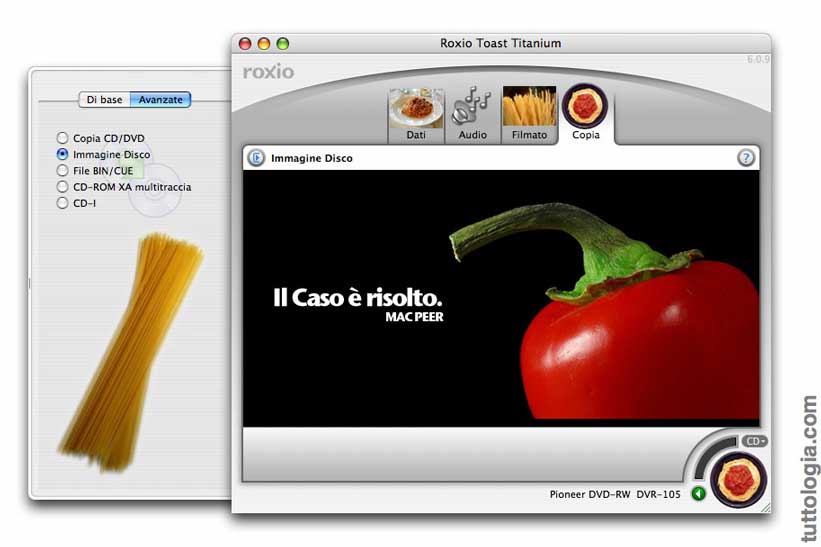Zoom the Toast window with green button
Screen dimensions: 821x547
(283, 43)
